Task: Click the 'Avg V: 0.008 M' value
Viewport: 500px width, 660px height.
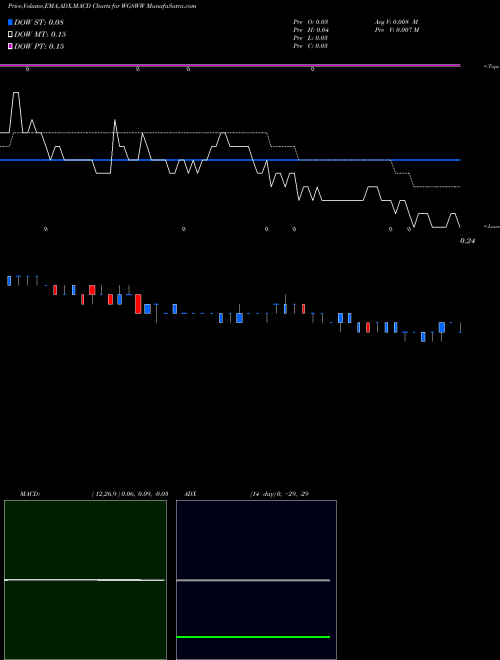Action: 396,22
